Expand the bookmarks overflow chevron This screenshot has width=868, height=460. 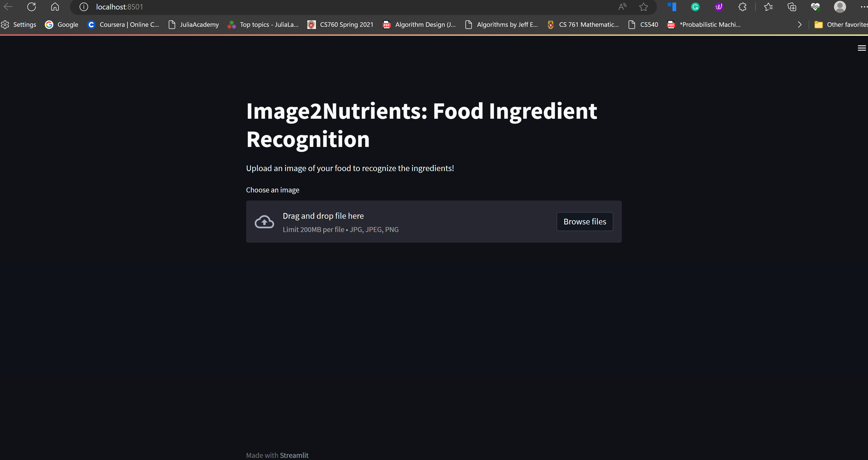point(800,25)
